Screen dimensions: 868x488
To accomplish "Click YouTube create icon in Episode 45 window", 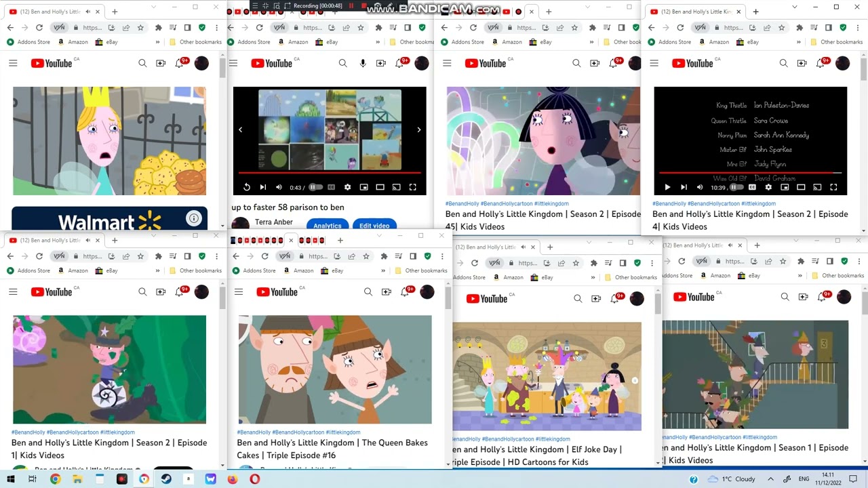I will click(595, 63).
